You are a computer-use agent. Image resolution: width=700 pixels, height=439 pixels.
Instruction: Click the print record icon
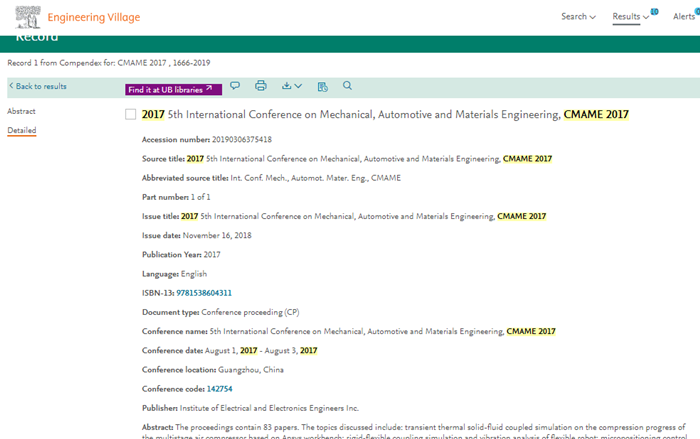[261, 85]
